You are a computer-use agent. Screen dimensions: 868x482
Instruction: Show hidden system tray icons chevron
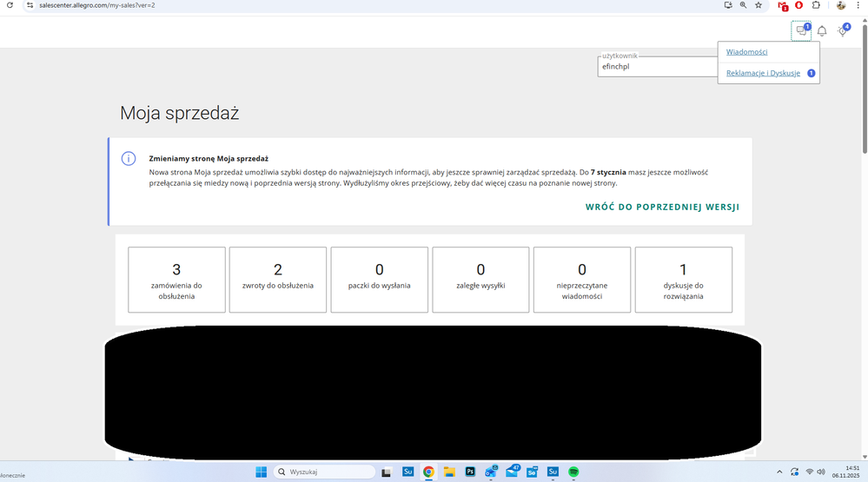pyautogui.click(x=779, y=472)
